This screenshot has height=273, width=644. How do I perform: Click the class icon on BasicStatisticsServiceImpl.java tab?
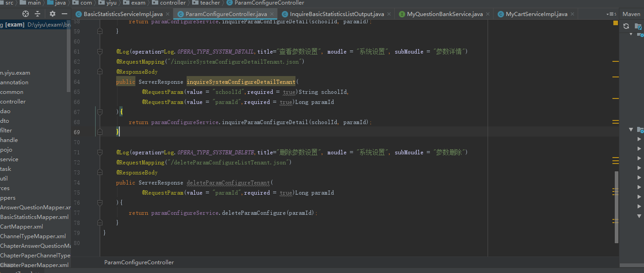(x=79, y=14)
